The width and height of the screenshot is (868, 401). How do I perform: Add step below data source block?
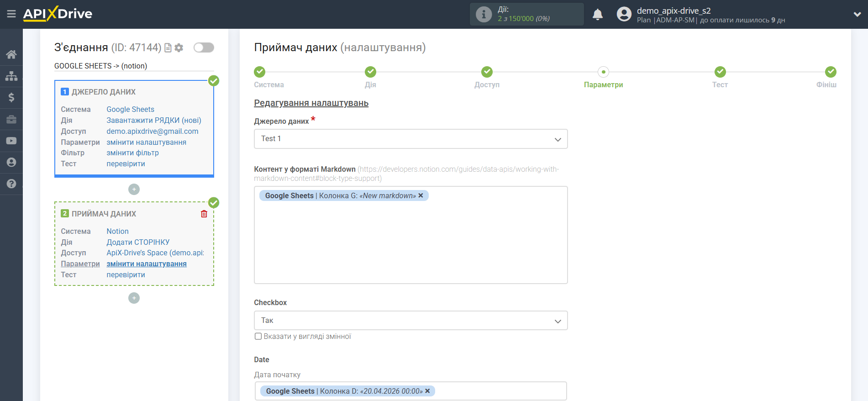click(134, 189)
